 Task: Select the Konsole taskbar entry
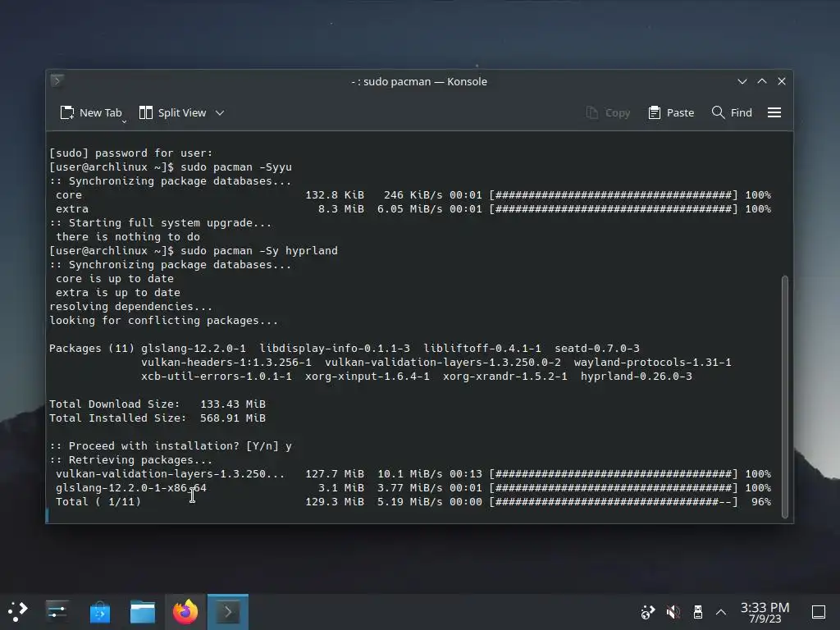click(228, 611)
